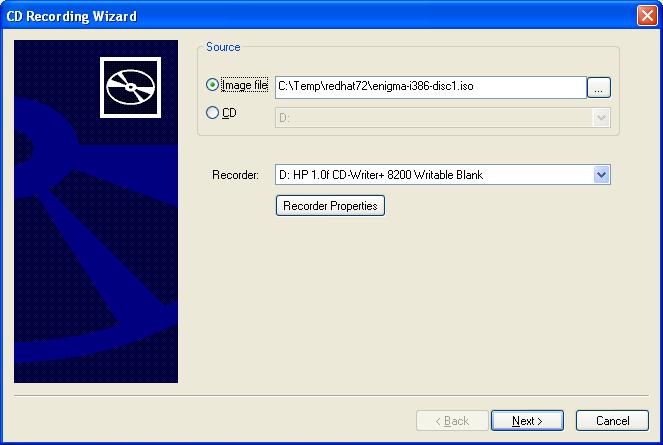The height and width of the screenshot is (445, 663).
Task: Open the browse (...) button for the image file
Action: (599, 88)
